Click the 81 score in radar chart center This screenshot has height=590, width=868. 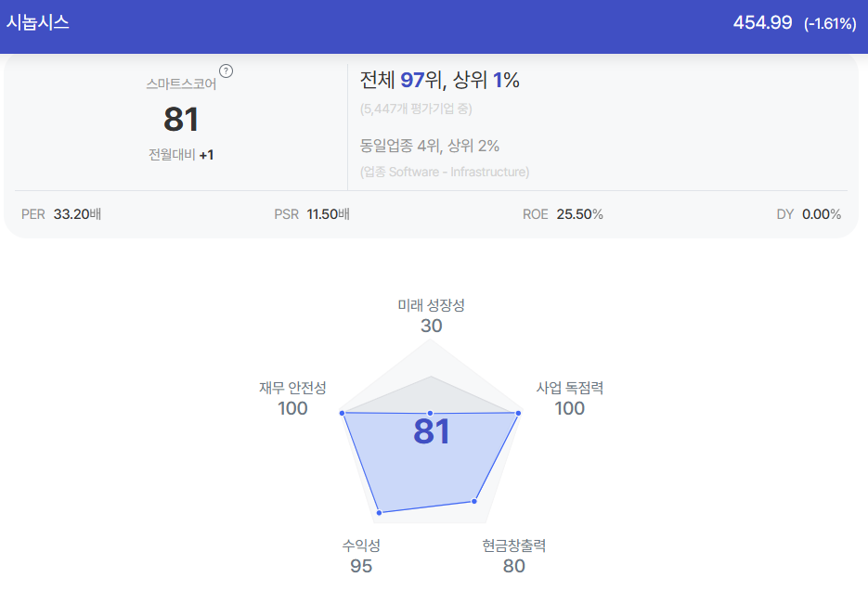(432, 432)
